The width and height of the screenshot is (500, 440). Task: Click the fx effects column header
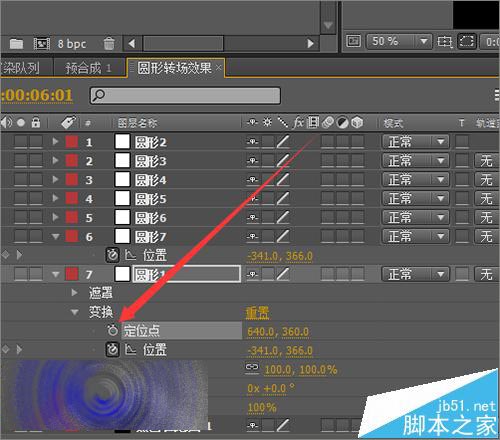point(298,123)
